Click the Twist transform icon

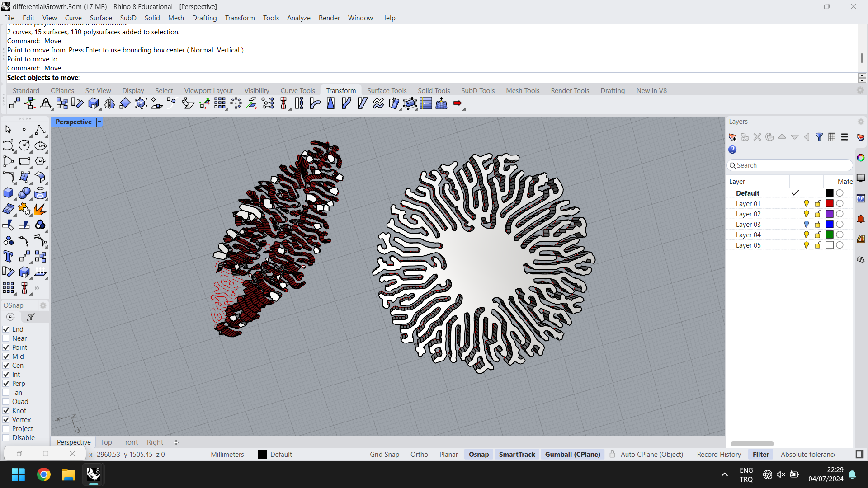click(x=299, y=103)
